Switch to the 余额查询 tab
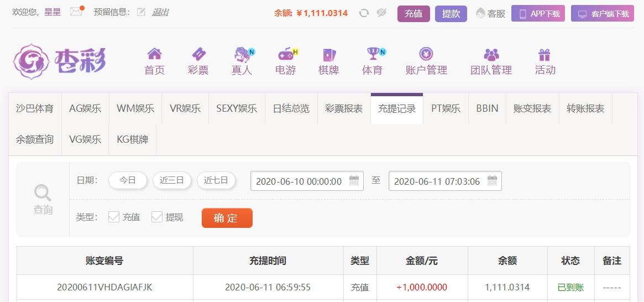Image resolution: width=644 pixels, height=302 pixels. [35, 140]
